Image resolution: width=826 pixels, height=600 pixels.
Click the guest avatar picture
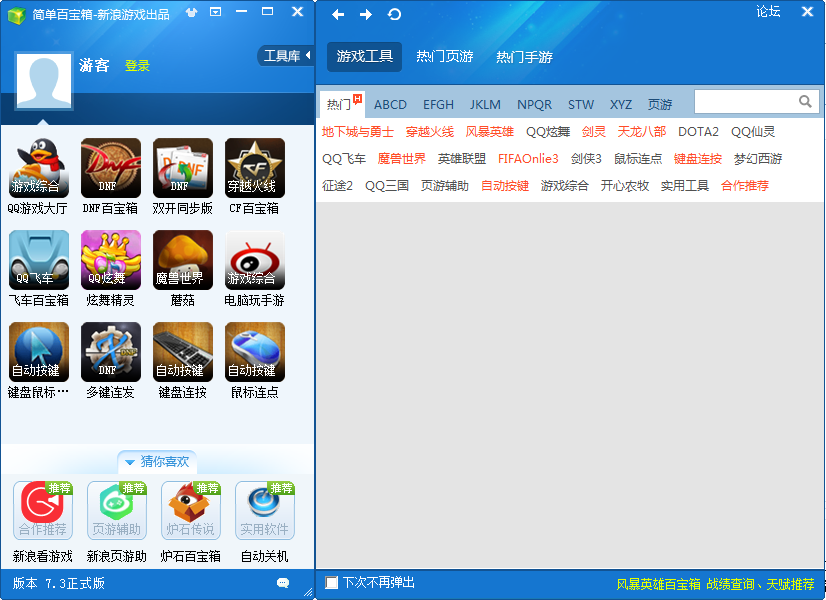[44, 81]
